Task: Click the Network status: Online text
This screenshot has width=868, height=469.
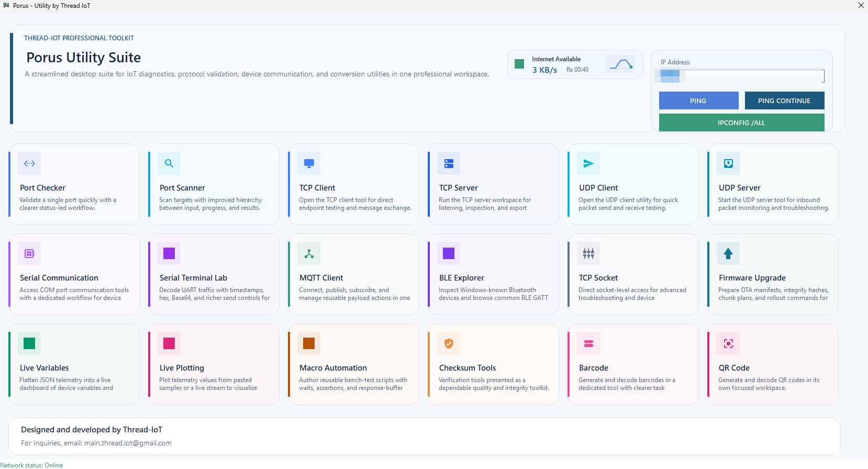Action: point(31,465)
